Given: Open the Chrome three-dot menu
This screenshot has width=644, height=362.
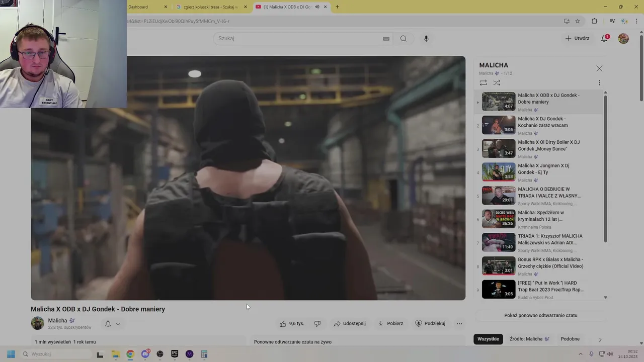Looking at the screenshot, I should pos(637,21).
